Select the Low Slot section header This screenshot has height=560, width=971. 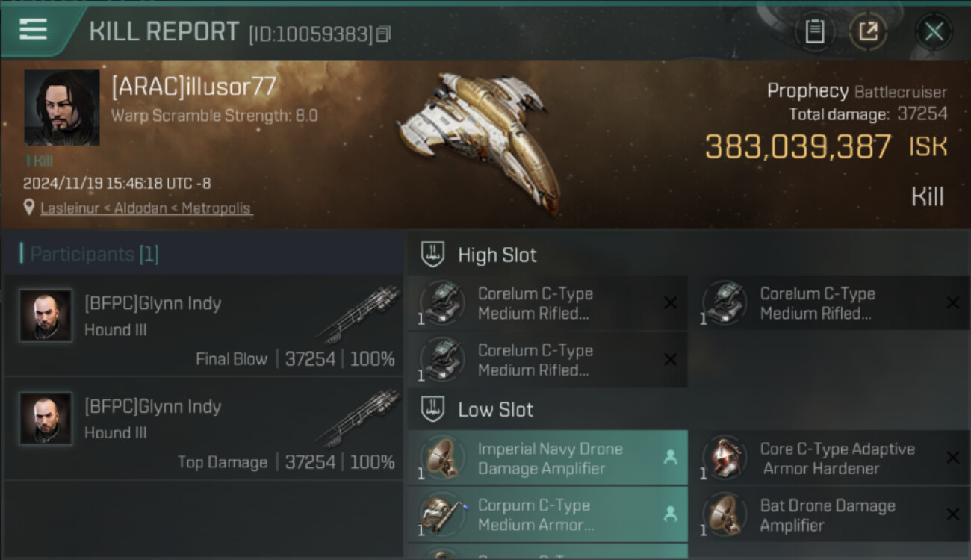point(495,410)
